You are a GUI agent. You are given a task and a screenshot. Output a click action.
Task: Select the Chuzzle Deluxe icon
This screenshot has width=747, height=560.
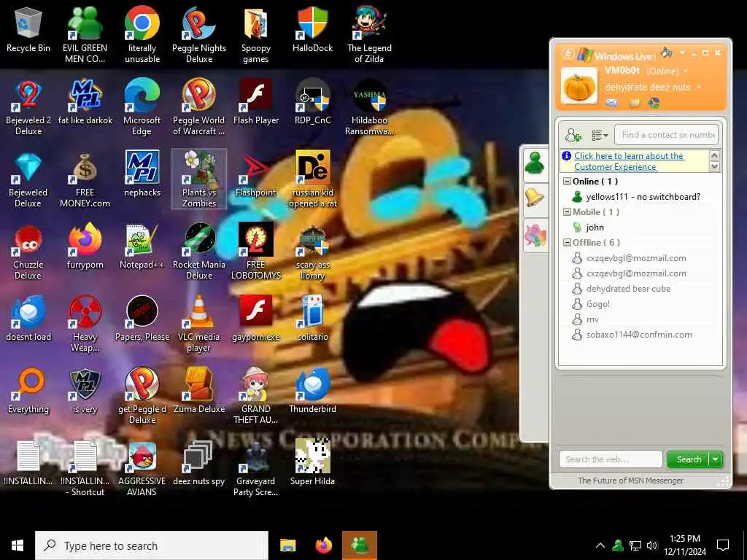[x=28, y=252]
